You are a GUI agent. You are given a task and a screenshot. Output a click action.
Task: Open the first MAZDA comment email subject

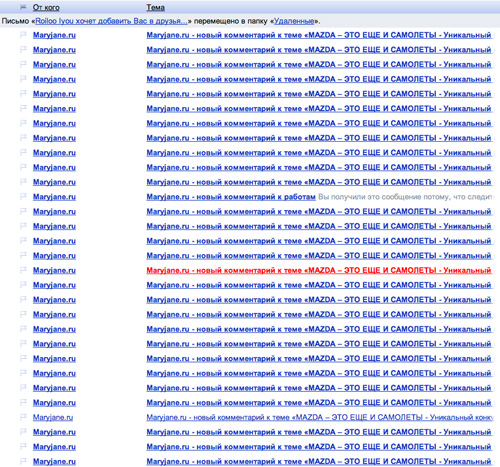click(x=319, y=35)
